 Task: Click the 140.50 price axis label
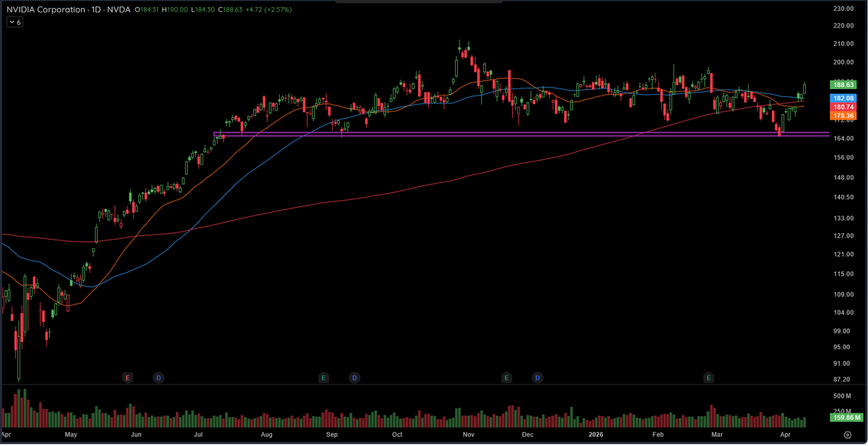click(x=843, y=198)
